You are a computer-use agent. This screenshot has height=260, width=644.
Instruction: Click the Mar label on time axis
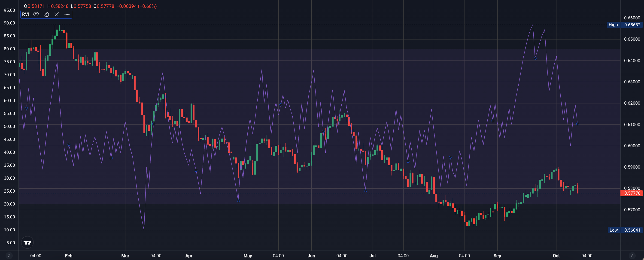pyautogui.click(x=125, y=256)
